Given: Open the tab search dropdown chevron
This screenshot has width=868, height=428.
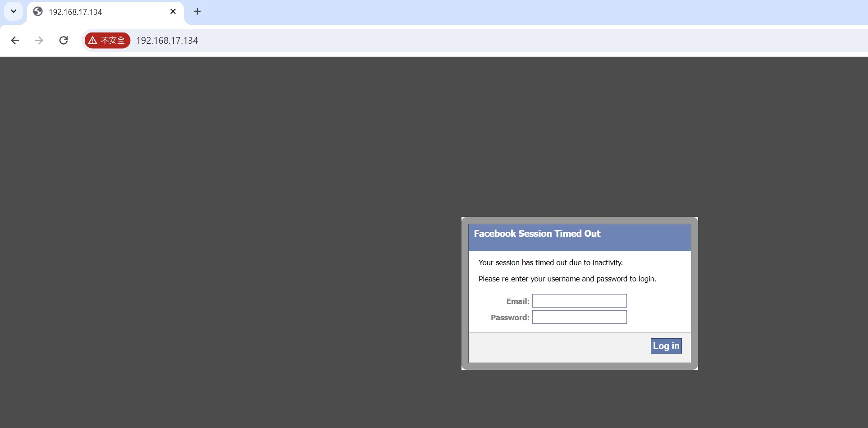Looking at the screenshot, I should pos(14,11).
